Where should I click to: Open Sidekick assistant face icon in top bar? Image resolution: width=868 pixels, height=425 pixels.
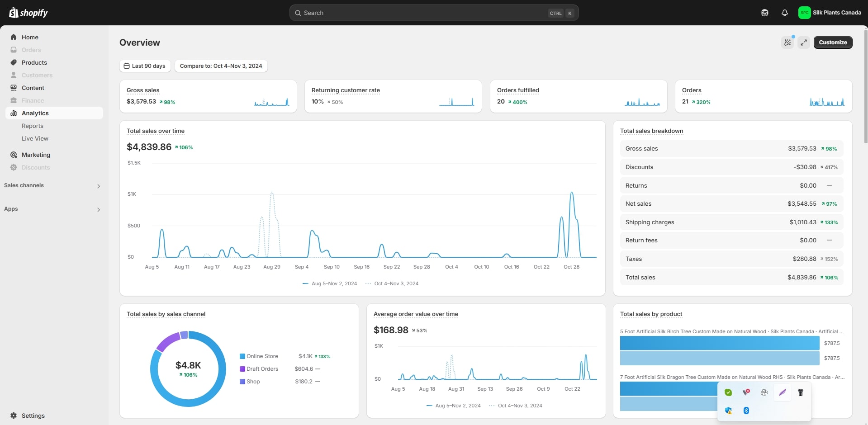coord(764,13)
